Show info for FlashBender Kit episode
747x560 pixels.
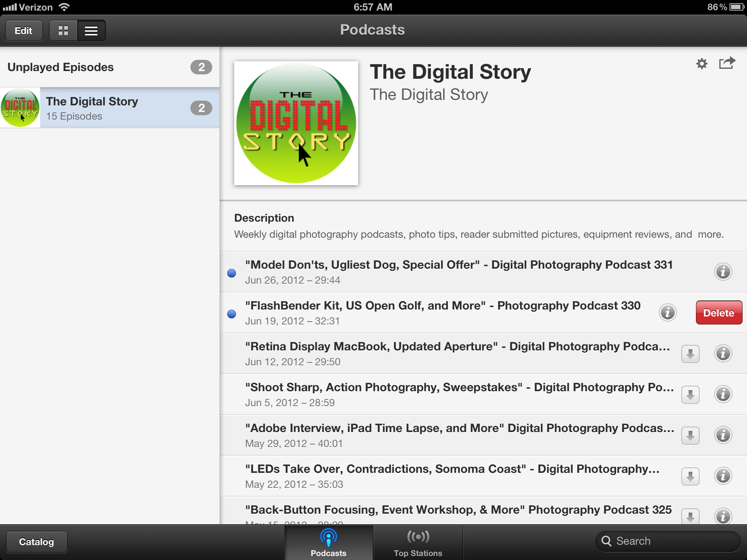coord(667,312)
